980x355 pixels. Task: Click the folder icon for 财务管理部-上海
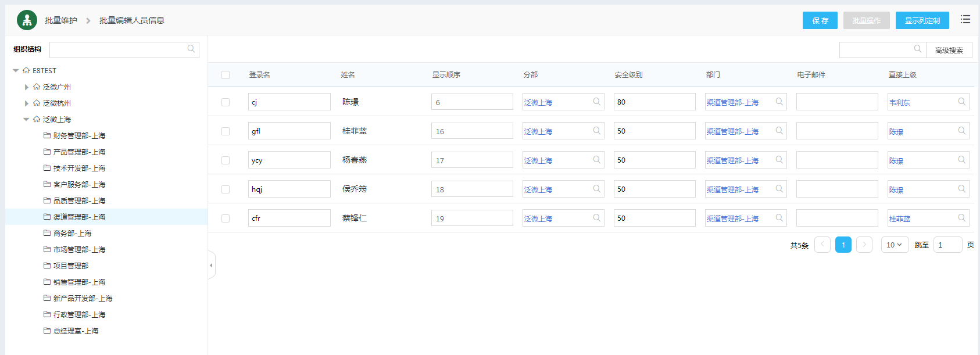(x=47, y=135)
